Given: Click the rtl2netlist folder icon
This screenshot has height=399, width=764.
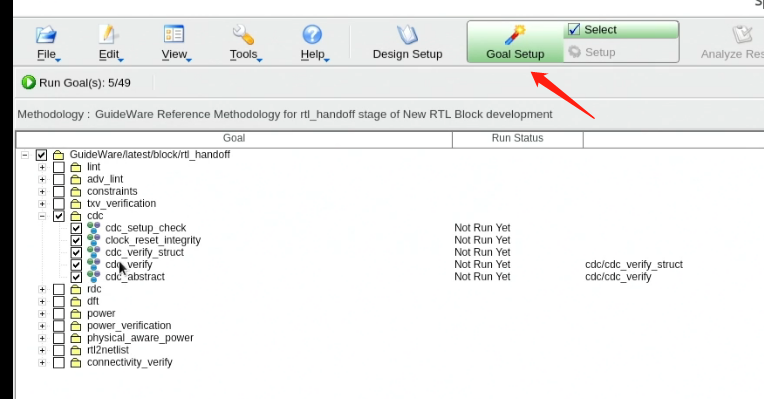Looking at the screenshot, I should pyautogui.click(x=76, y=350).
